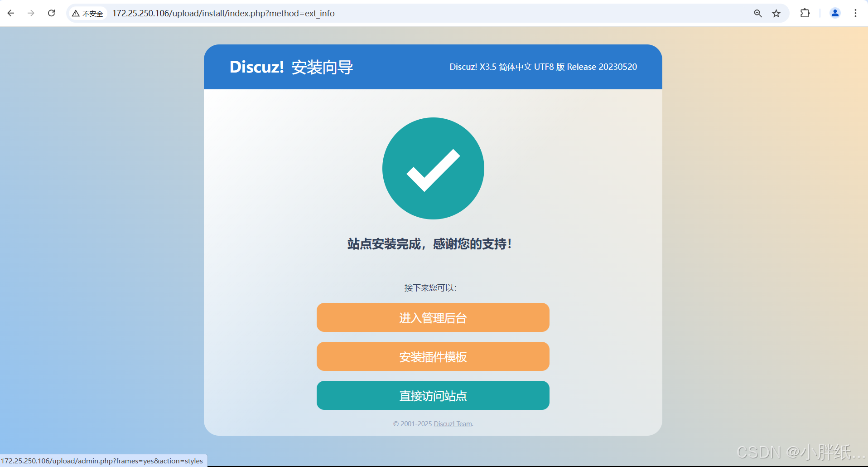Click the © 2001-2025 copyright text
The image size is (868, 467).
[412, 424]
